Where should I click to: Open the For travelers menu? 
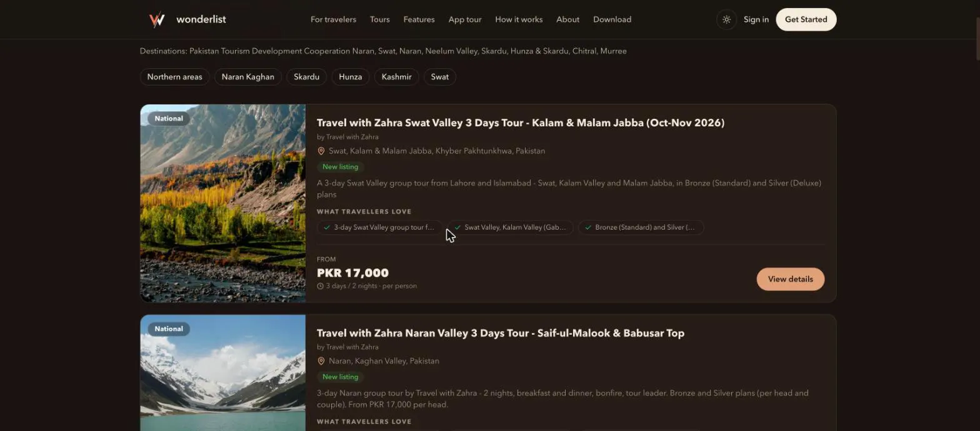click(x=333, y=19)
